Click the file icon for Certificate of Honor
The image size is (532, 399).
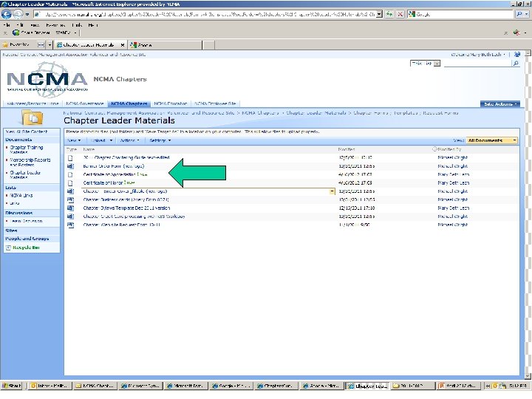pos(70,183)
